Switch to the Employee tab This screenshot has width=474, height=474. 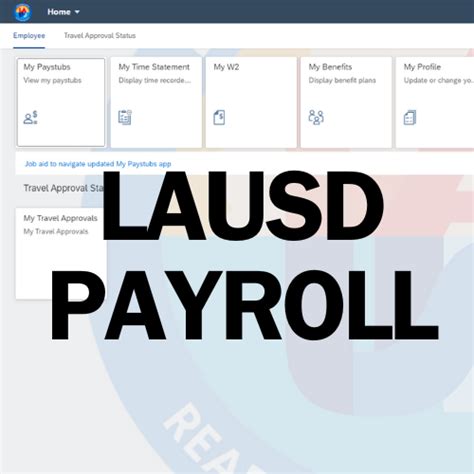coord(29,36)
